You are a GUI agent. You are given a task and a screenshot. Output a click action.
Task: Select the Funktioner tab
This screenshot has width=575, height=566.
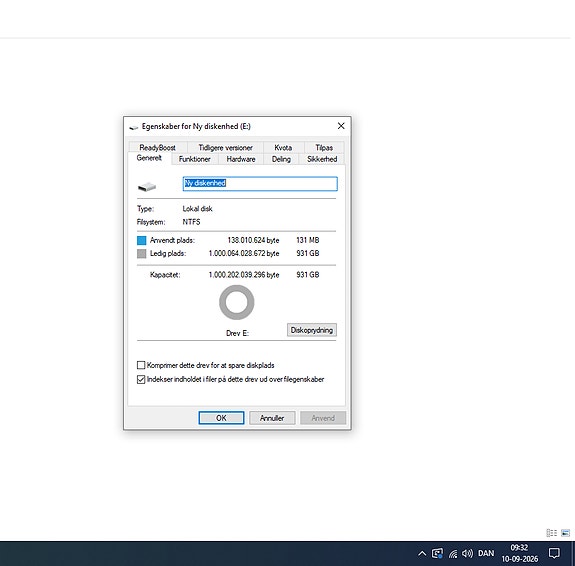pyautogui.click(x=195, y=159)
